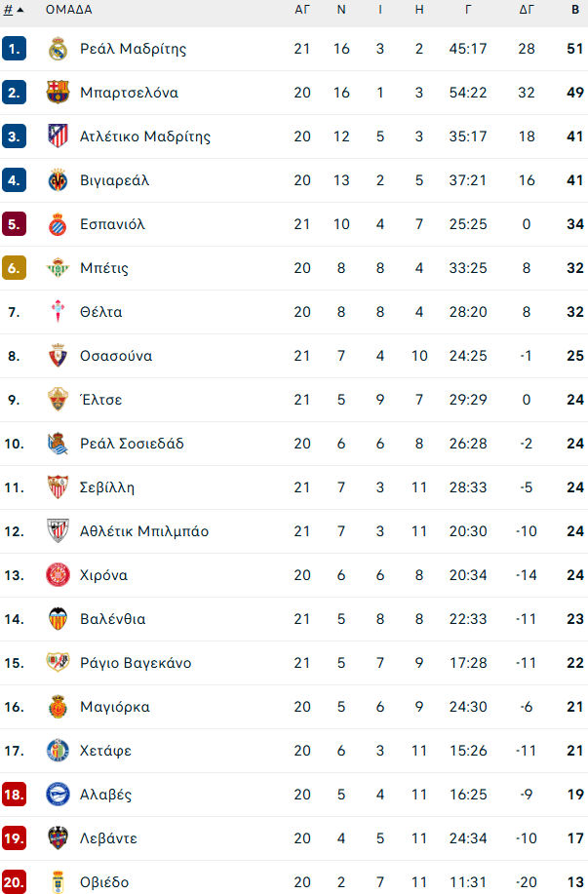Click the Villarreal yellow crest icon
This screenshot has height=894, width=588.
58,180
